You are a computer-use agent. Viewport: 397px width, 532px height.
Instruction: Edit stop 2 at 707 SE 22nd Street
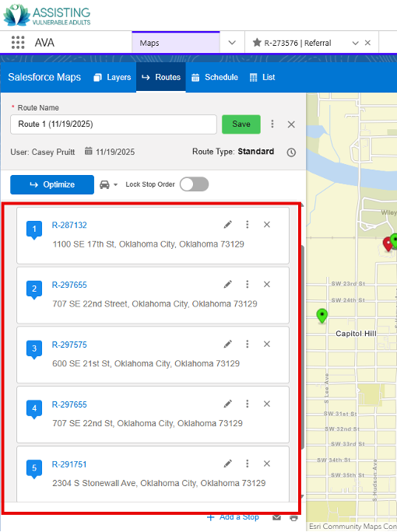coord(228,285)
